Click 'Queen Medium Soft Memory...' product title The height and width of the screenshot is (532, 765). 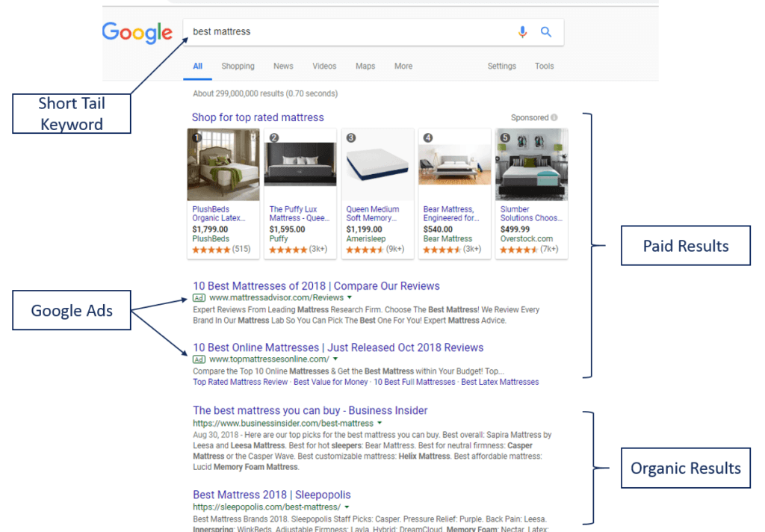click(x=373, y=214)
